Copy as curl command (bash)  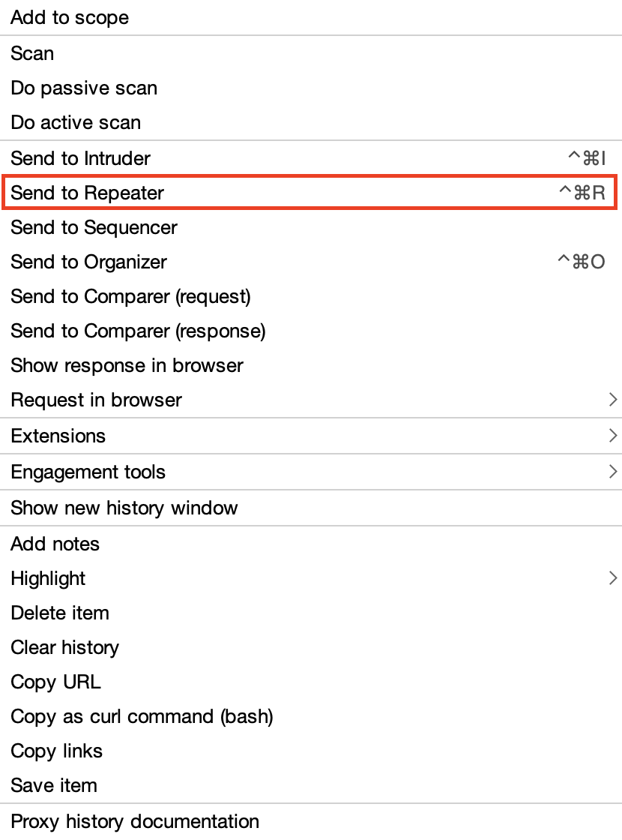(142, 717)
